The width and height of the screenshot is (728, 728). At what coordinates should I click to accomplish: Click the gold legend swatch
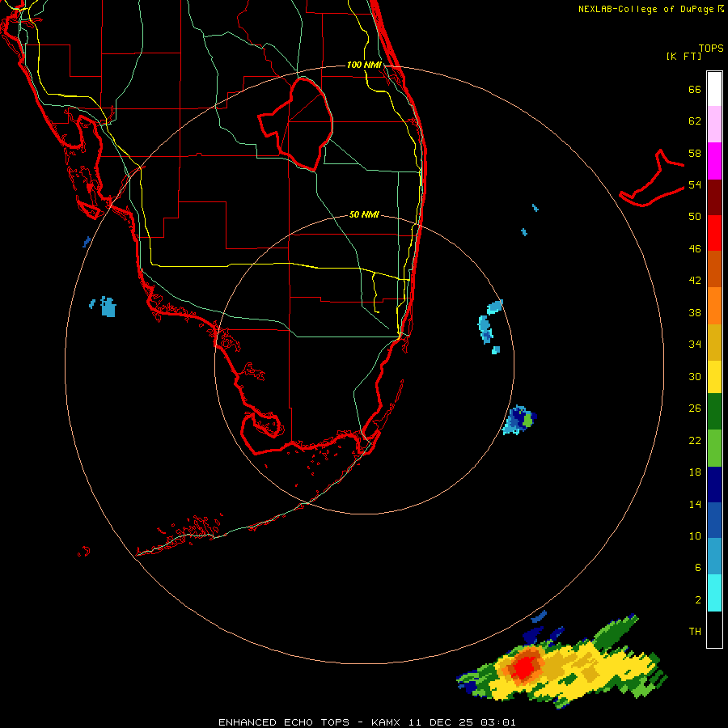click(x=714, y=342)
